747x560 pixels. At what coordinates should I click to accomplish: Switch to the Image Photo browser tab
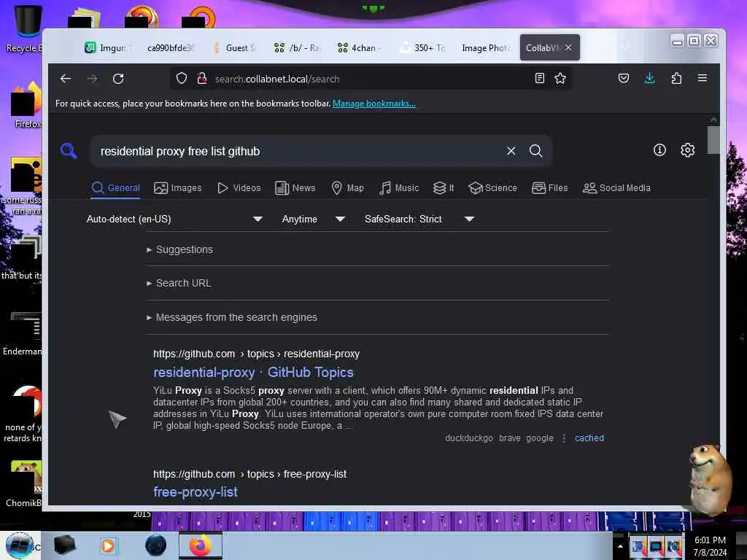pos(486,47)
